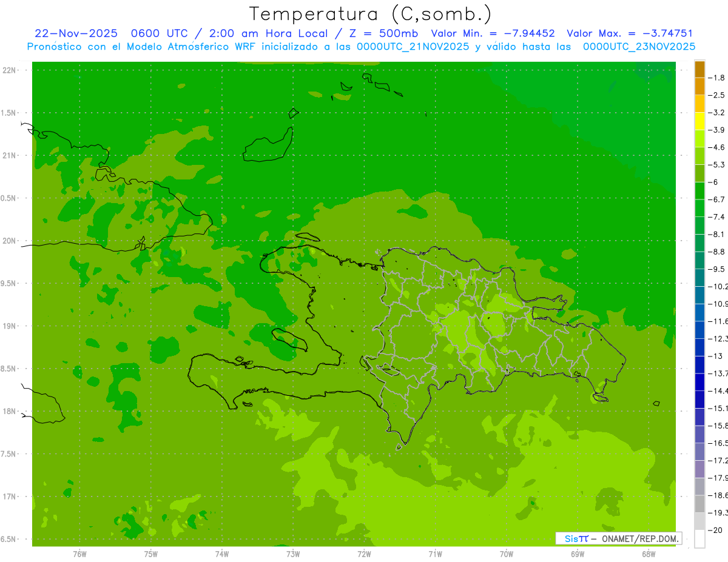Click the '-2.5' colorbar label

[716, 95]
